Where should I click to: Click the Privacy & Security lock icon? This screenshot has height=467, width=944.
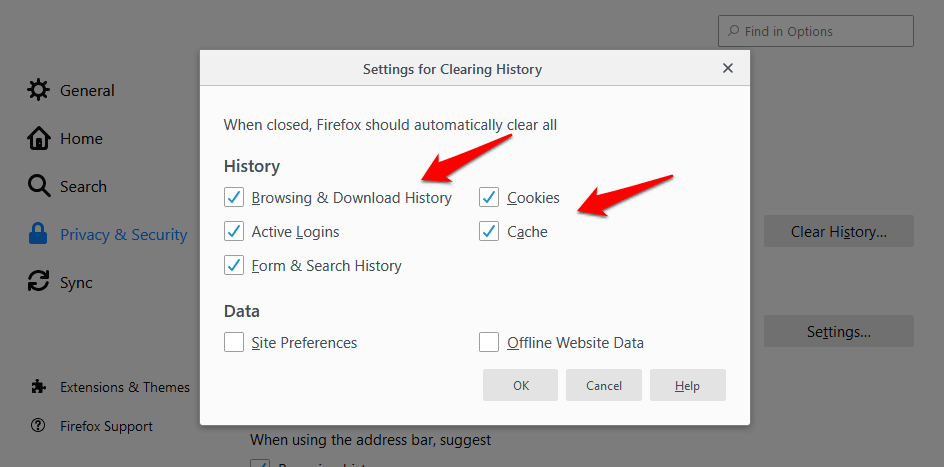[x=39, y=234]
